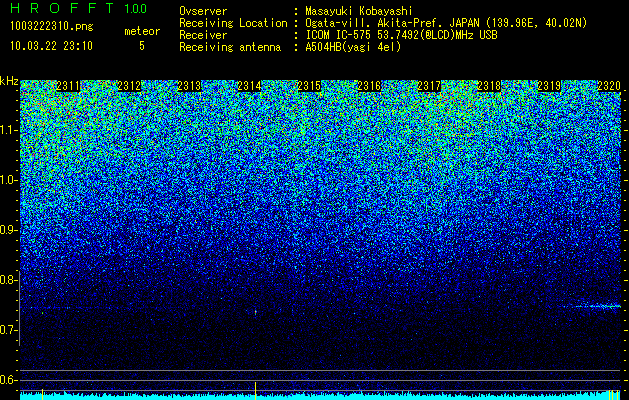Click the 2312 time marker

point(129,86)
